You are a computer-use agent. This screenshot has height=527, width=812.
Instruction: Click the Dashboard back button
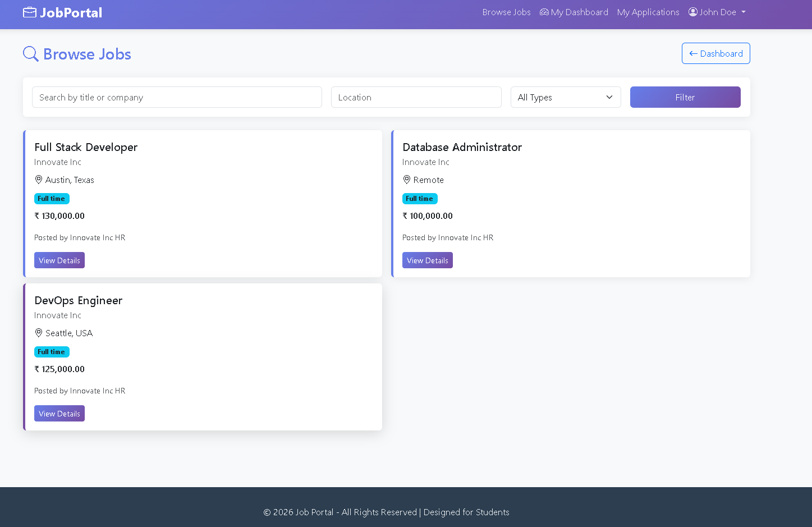(716, 53)
